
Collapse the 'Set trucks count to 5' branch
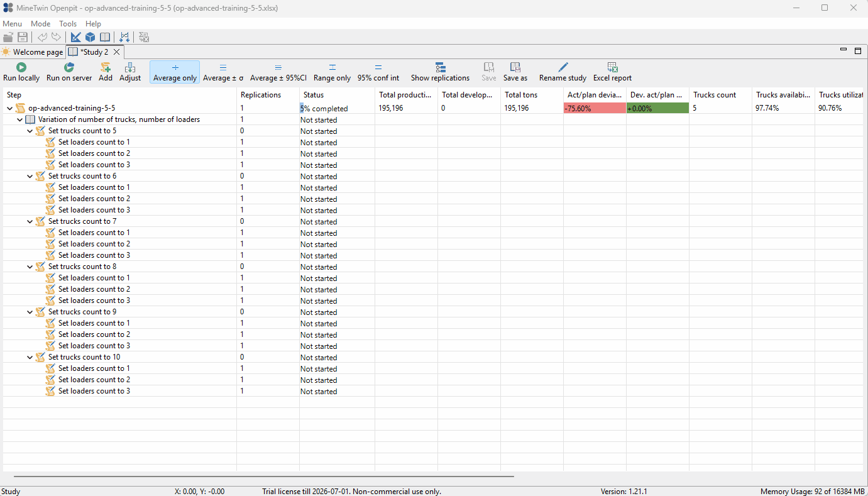(30, 131)
